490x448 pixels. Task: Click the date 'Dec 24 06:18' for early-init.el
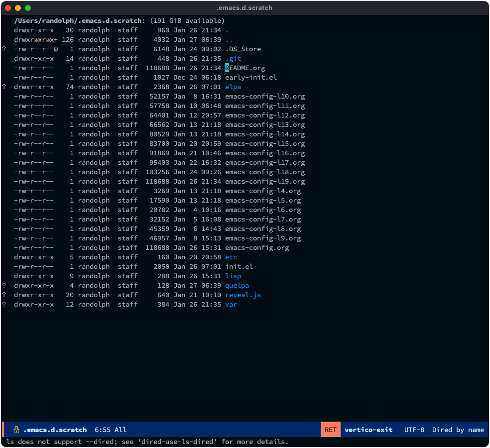(197, 78)
